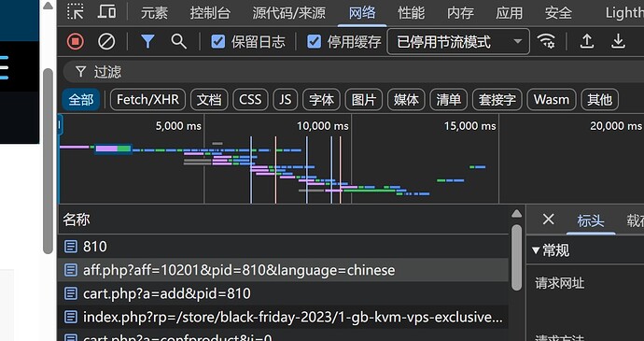Open network conditions wifi settings icon
Viewport: 644px width, 341px height.
click(546, 41)
